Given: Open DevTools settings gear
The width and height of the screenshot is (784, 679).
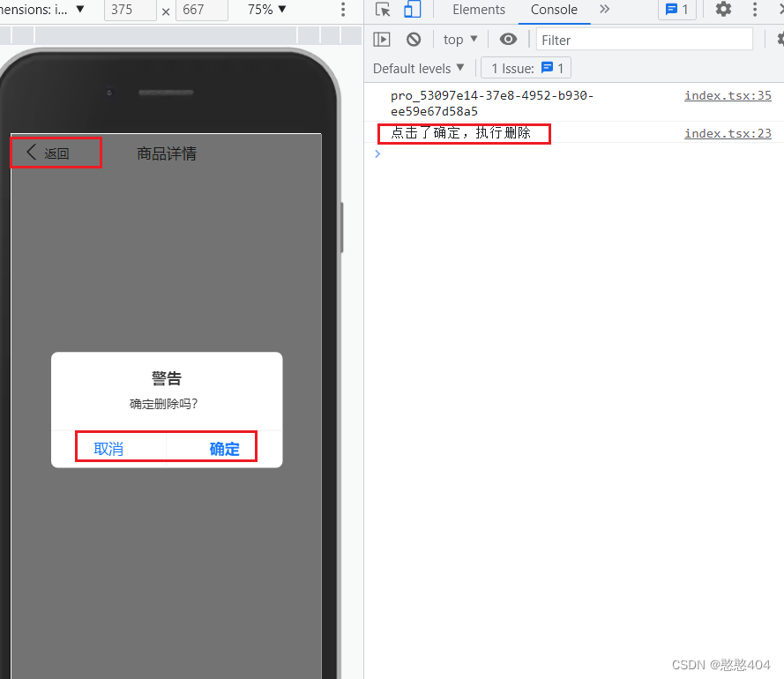Looking at the screenshot, I should point(723,9).
